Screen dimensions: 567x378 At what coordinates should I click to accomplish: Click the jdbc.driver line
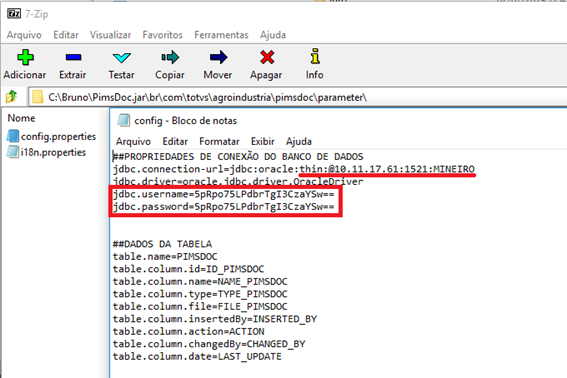click(x=238, y=181)
